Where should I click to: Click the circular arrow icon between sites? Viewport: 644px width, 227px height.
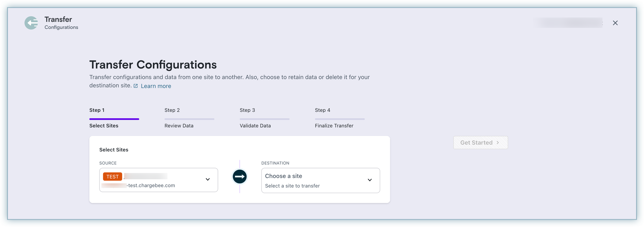[240, 177]
